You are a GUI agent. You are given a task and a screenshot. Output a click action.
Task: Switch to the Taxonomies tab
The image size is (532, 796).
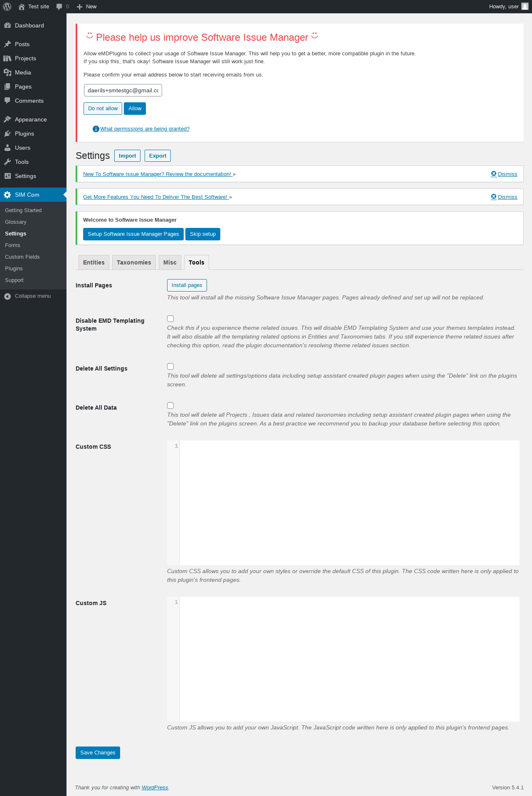[x=134, y=262]
